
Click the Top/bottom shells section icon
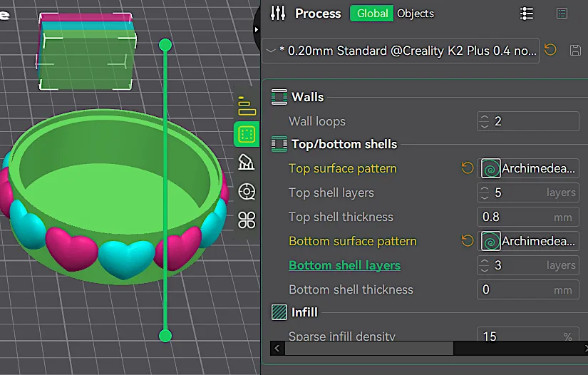coord(279,145)
